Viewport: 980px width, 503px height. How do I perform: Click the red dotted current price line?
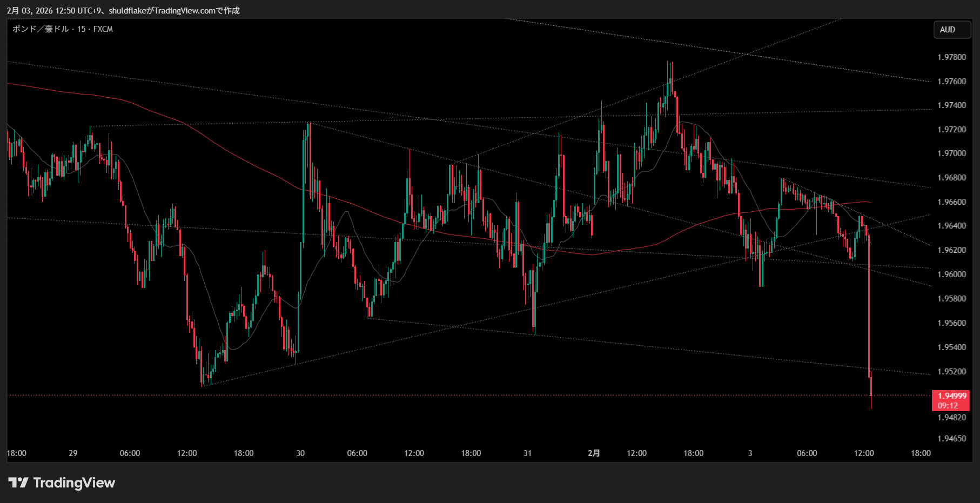point(432,396)
